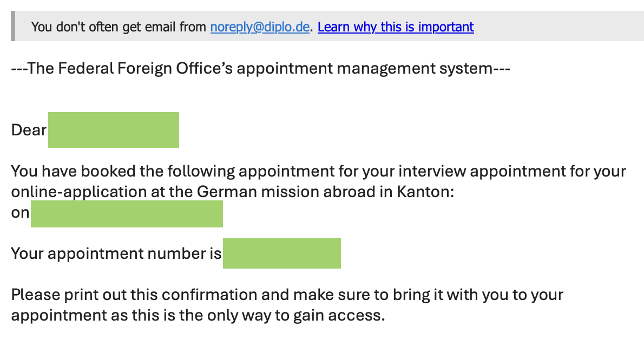Click the word "on" before the redacted date
The height and width of the screenshot is (339, 644).
tap(20, 213)
